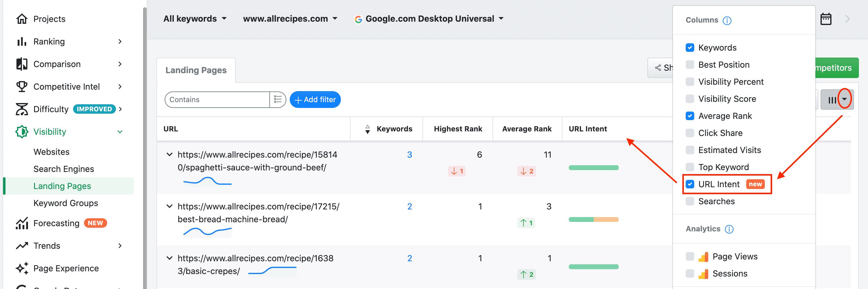Open the All keywords dropdown
The height and width of the screenshot is (289, 868).
click(x=195, y=19)
